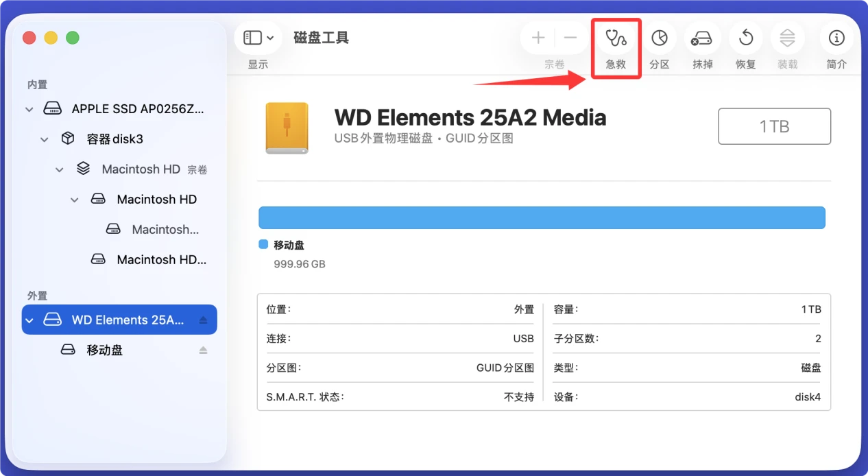The width and height of the screenshot is (868, 476).
Task: Click the yellow minimize window button
Action: (x=51, y=38)
